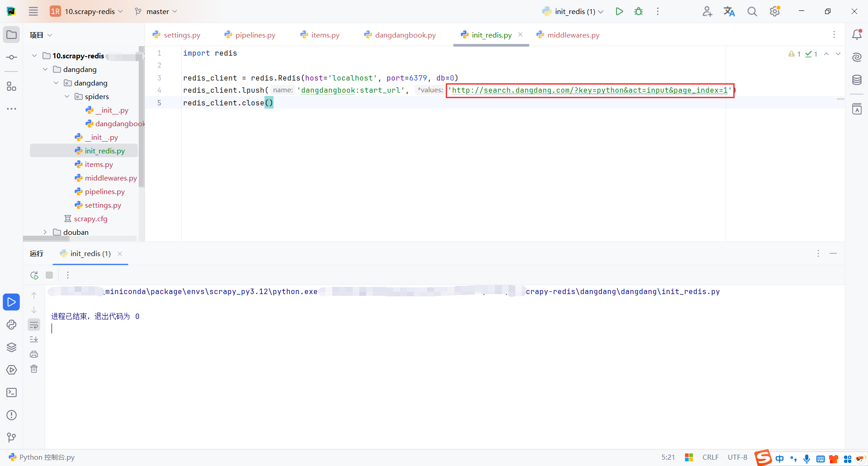Open the Python Packages tool window
This screenshot has height=466, width=868.
point(11,324)
